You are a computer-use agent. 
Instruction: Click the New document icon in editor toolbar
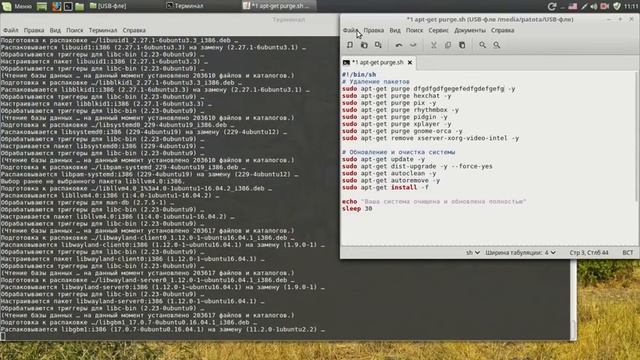(x=350, y=45)
